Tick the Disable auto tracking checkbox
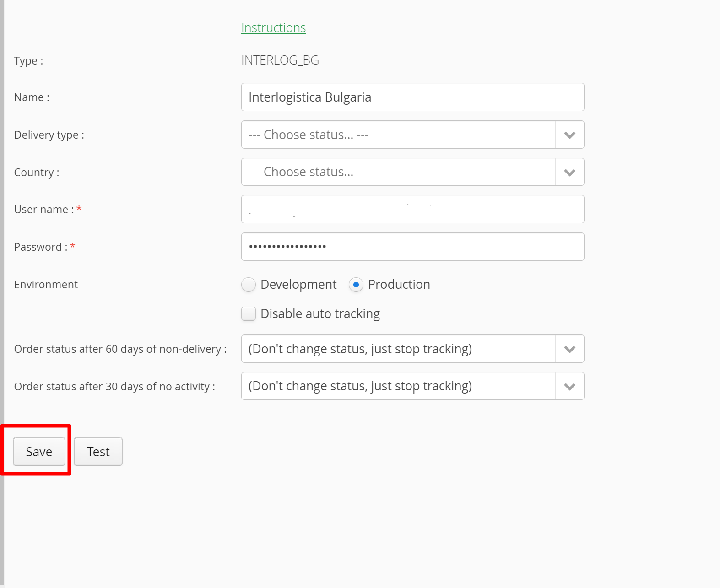720x588 pixels. (x=249, y=313)
